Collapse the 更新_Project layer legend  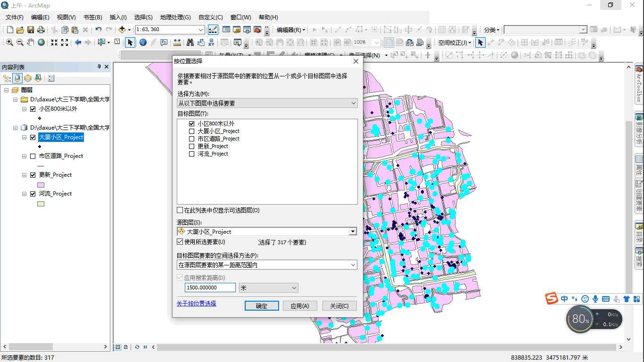click(25, 175)
